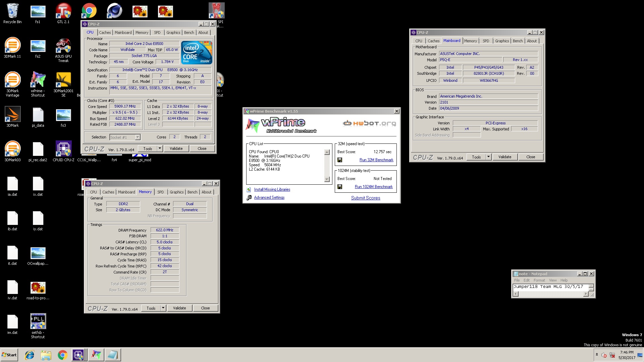Open Bench tab in top-left CPU-Z

point(189,33)
